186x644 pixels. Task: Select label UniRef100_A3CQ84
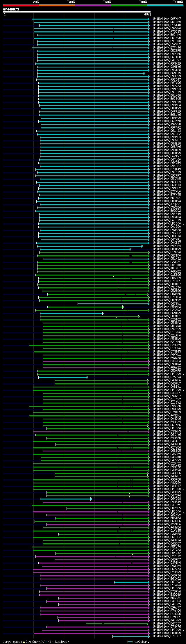(167, 361)
